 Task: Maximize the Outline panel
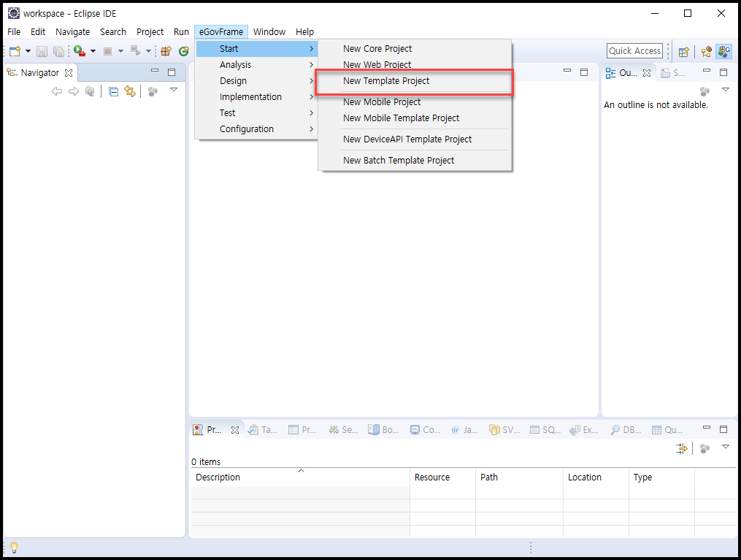pos(723,72)
